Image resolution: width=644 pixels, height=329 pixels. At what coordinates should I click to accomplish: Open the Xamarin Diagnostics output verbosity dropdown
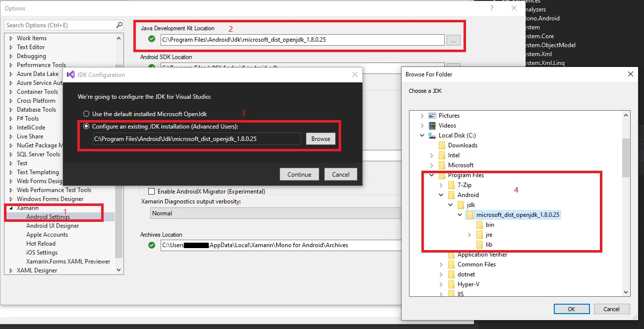tap(276, 213)
